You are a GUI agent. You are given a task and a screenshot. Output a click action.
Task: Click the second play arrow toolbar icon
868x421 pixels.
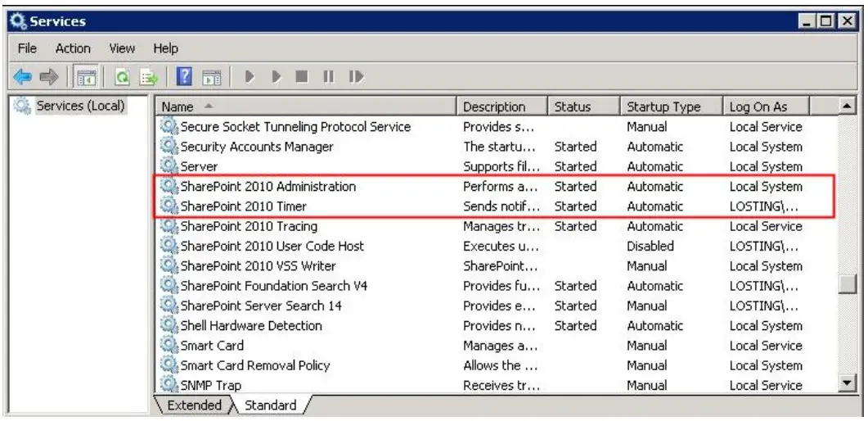277,76
